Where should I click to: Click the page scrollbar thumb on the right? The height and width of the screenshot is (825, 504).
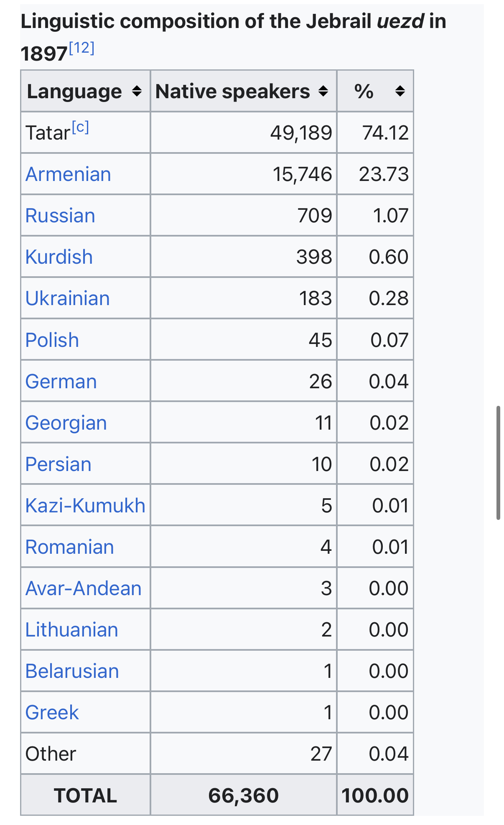498,463
